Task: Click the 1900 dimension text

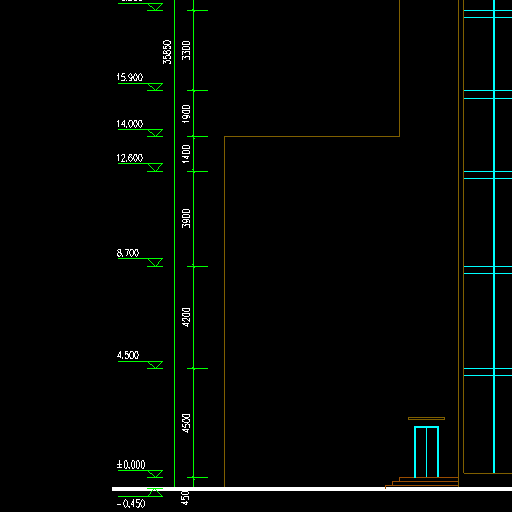Action: 186,114
